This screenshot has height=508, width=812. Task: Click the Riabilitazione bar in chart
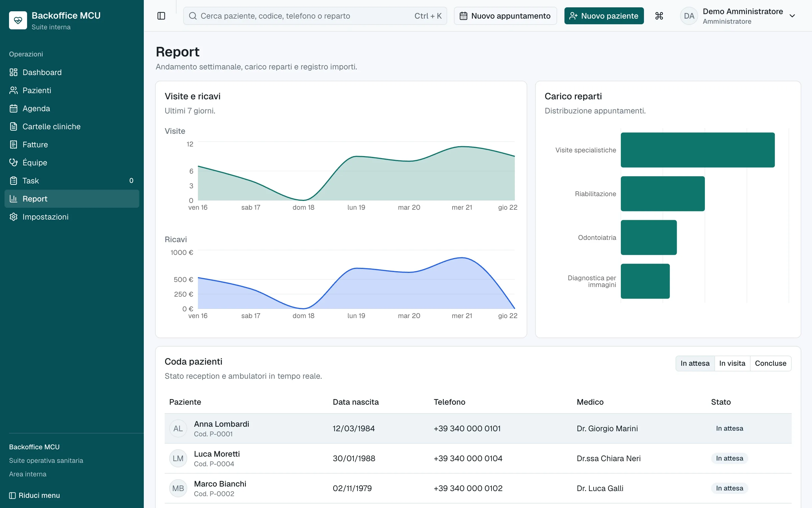pos(663,194)
